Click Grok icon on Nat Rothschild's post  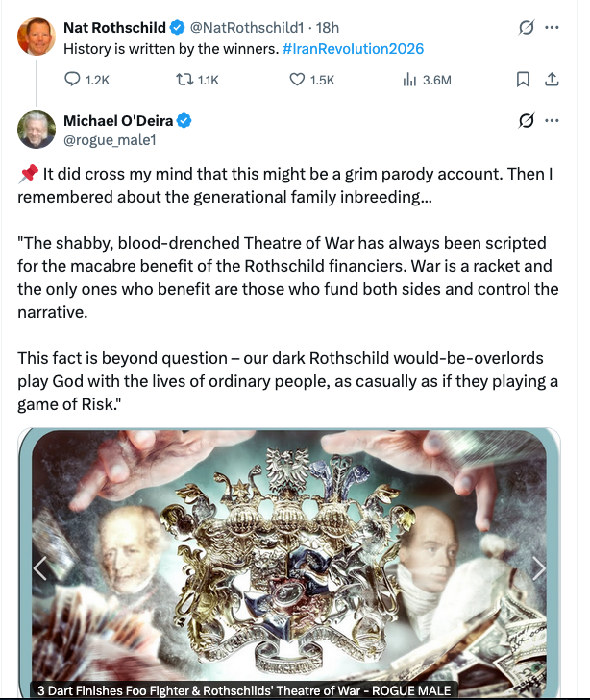coord(526,27)
